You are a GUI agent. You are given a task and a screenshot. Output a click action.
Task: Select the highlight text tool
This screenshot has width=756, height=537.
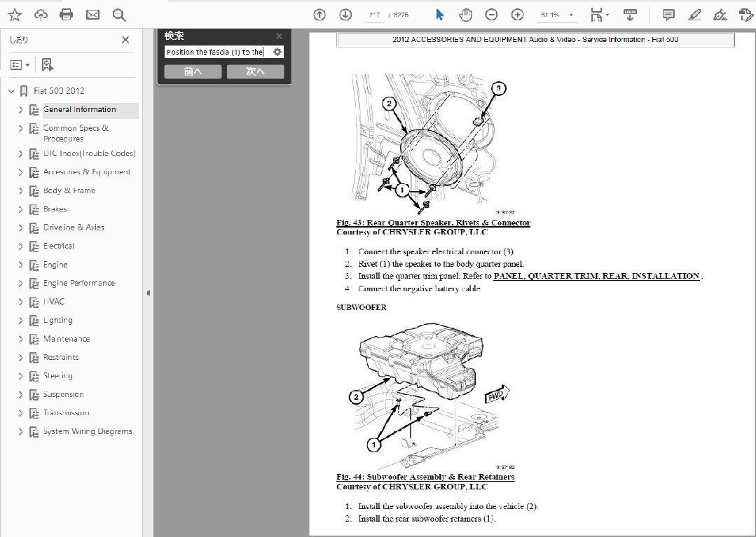tap(694, 14)
